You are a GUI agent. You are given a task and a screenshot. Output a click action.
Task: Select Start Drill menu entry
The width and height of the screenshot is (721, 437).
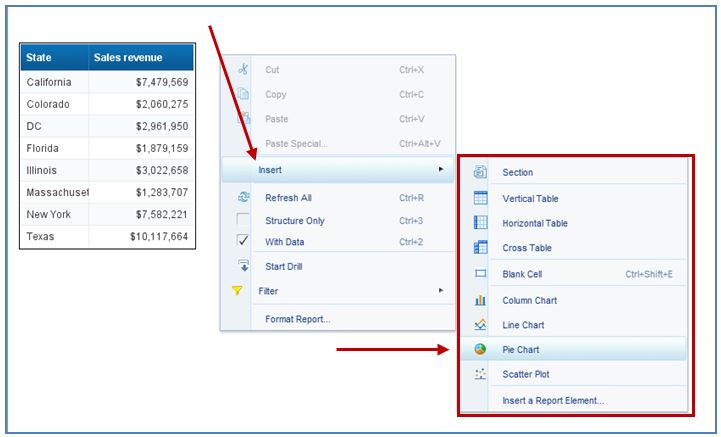point(338,266)
